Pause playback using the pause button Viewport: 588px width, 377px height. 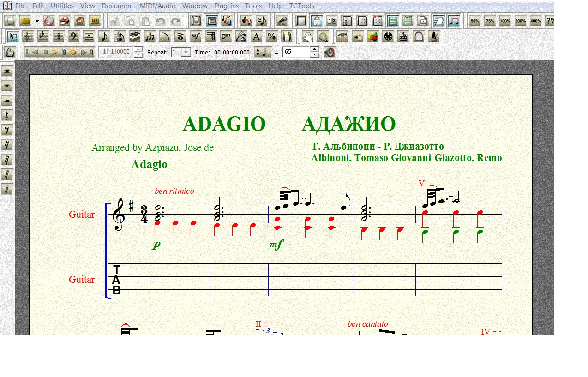64,52
